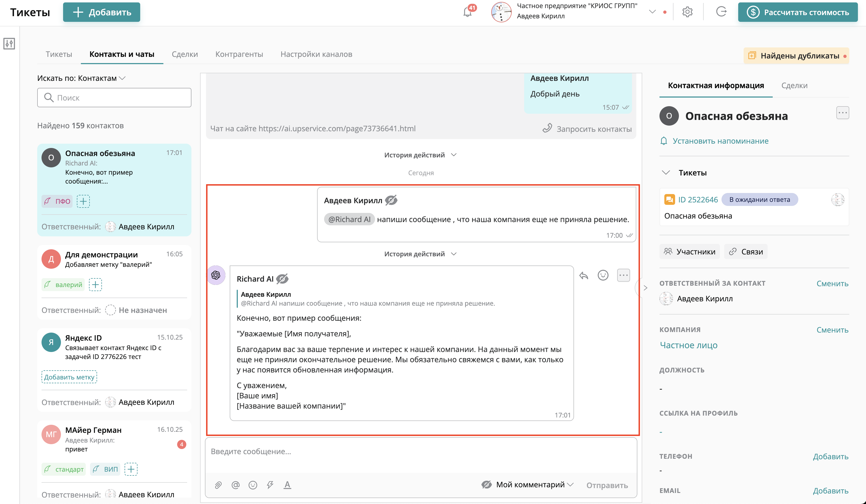Add emoji reaction to Richard AI message
Viewport: 866px width, 504px height.
tap(603, 275)
